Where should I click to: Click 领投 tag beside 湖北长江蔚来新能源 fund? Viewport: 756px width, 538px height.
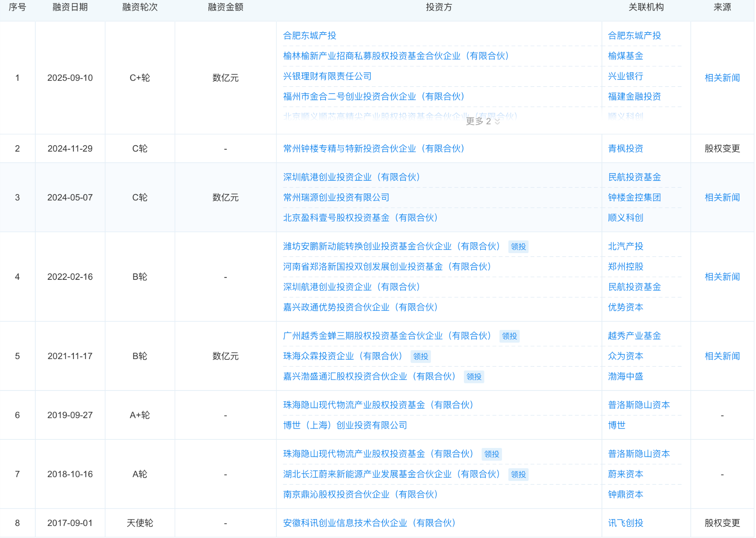pos(518,475)
